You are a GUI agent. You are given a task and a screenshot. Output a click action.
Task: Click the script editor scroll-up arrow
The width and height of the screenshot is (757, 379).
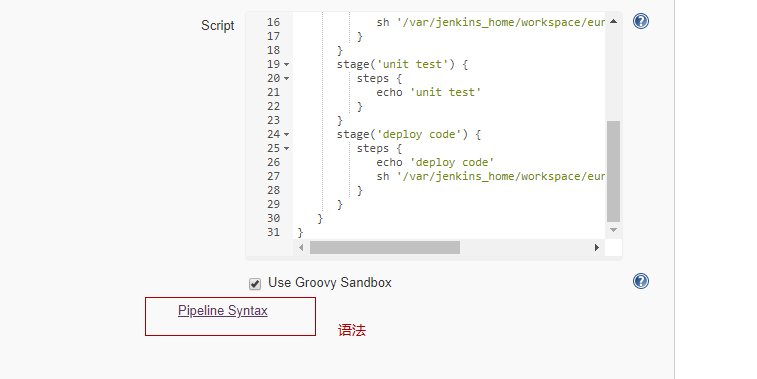(x=613, y=21)
